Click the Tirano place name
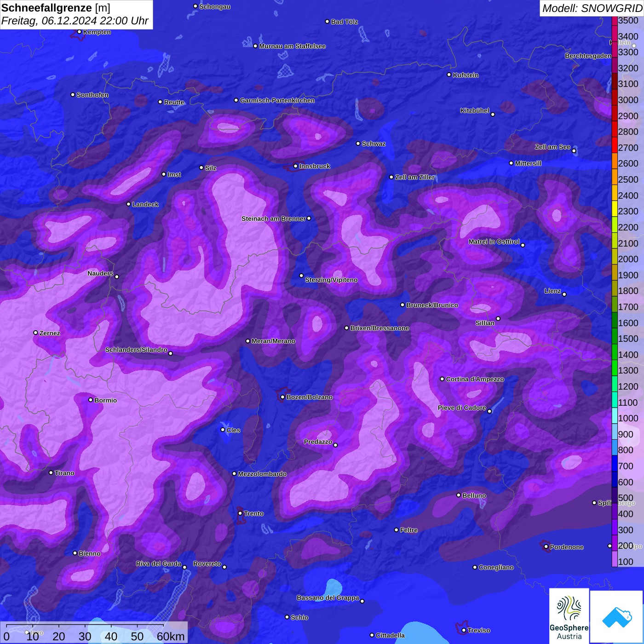This screenshot has height=644, width=644. (64, 473)
